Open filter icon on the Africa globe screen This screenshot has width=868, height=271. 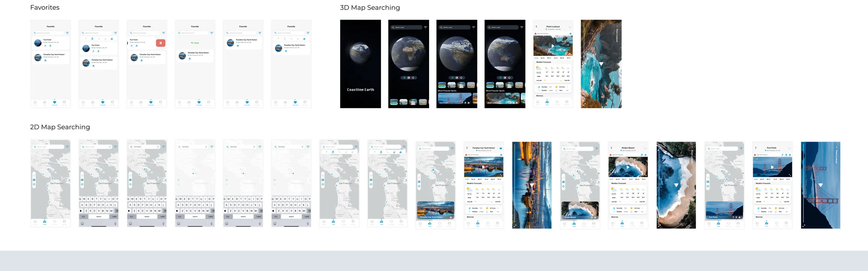click(425, 27)
